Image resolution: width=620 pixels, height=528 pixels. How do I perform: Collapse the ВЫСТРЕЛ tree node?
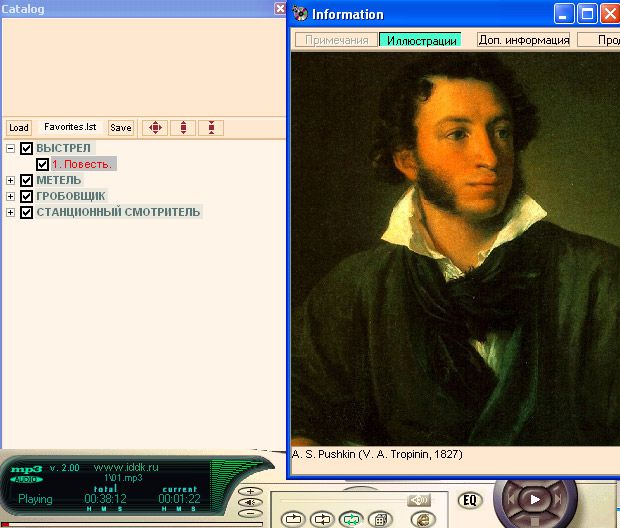[11, 148]
